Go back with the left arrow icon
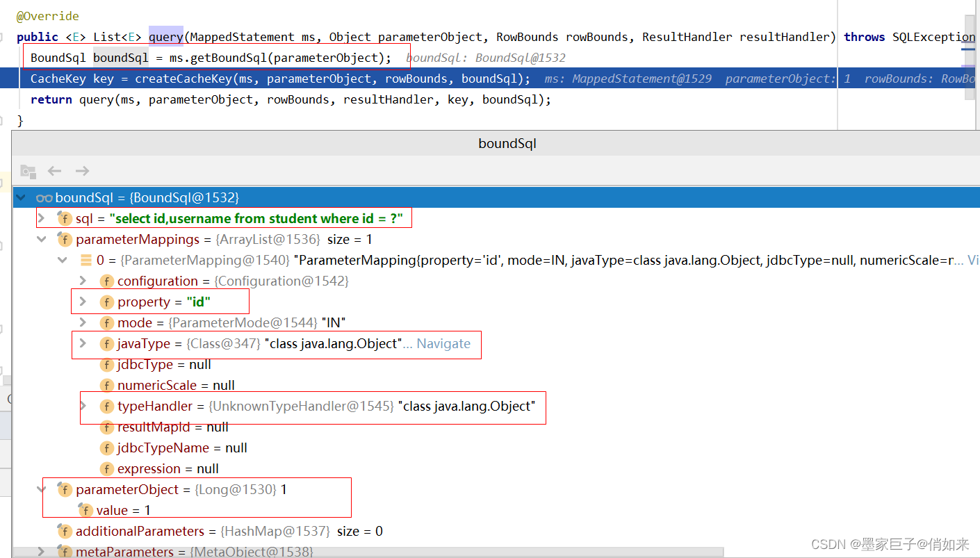This screenshot has width=980, height=558. tap(54, 171)
